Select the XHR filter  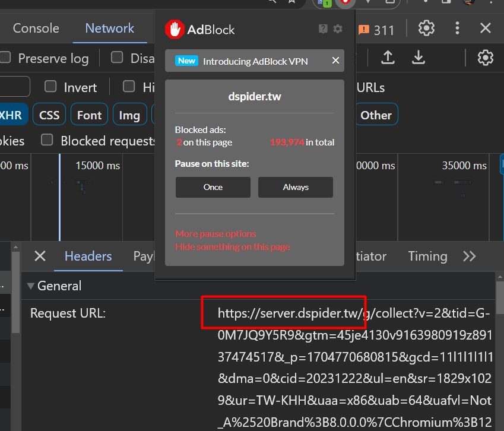pyautogui.click(x=13, y=115)
